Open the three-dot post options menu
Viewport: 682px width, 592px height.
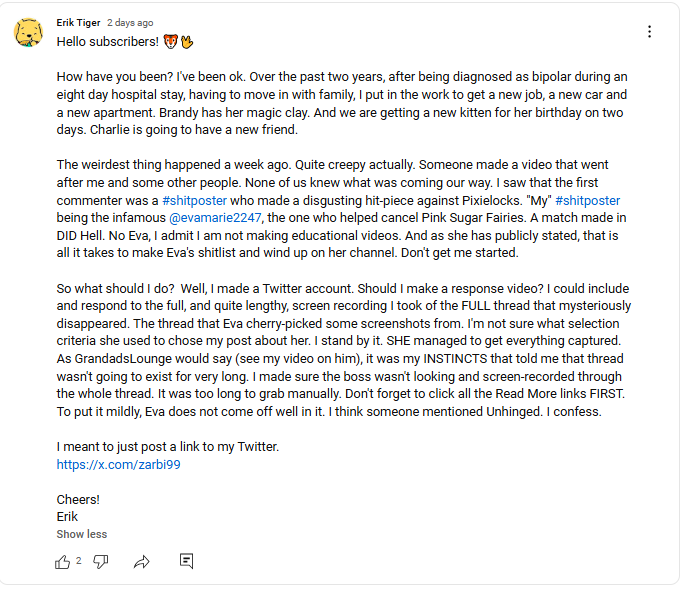(x=649, y=32)
